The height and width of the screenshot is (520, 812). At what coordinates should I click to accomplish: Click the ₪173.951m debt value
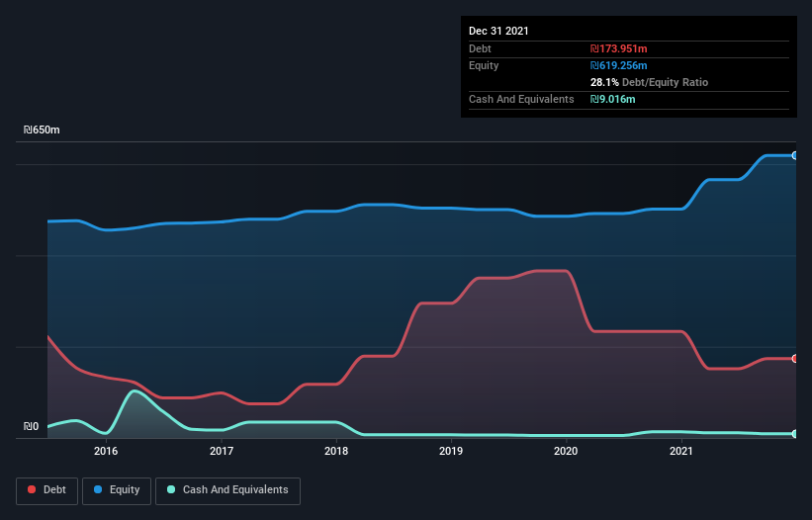click(x=619, y=48)
